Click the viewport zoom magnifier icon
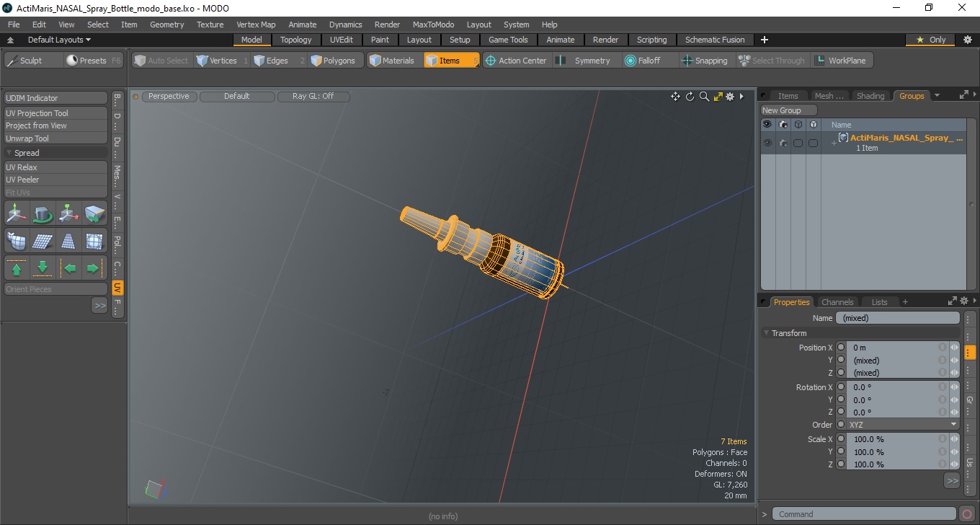Screen dimensions: 980x525 coord(704,97)
